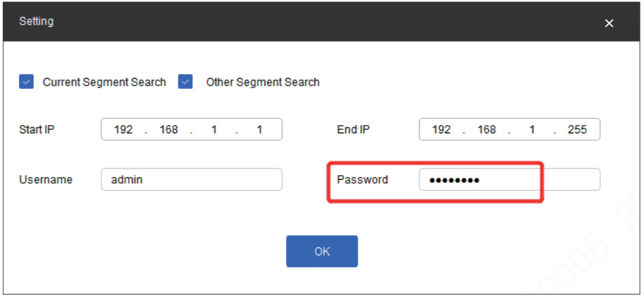Select End IP last octet 255
Image resolution: width=644 pixels, height=298 pixels.
(x=577, y=130)
